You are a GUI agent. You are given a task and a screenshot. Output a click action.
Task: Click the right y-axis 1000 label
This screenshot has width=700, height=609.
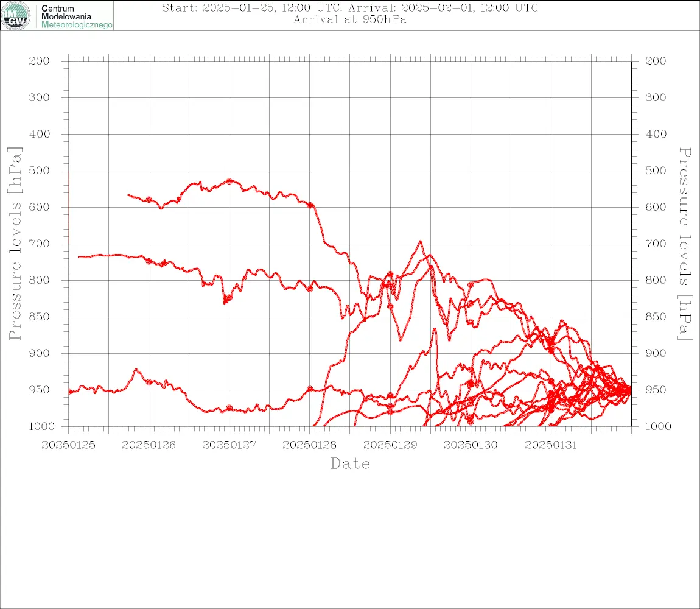point(659,426)
